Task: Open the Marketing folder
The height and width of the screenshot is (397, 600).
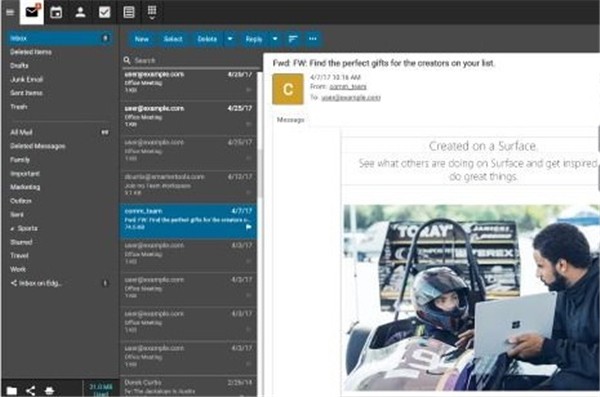Action: point(25,187)
